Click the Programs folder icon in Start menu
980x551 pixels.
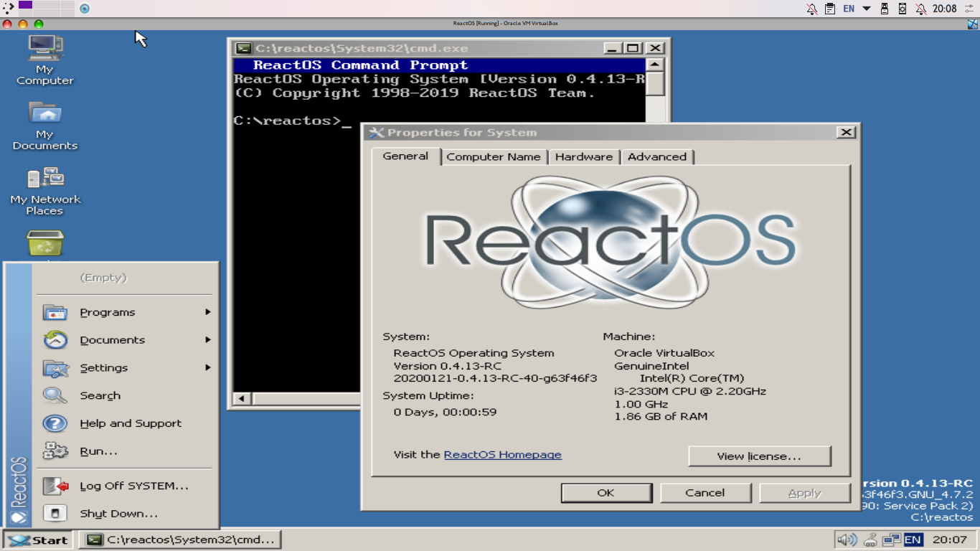[x=55, y=312]
